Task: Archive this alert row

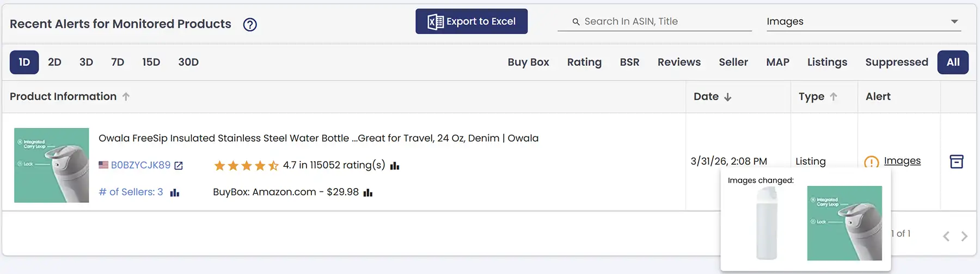Action: 956,161
